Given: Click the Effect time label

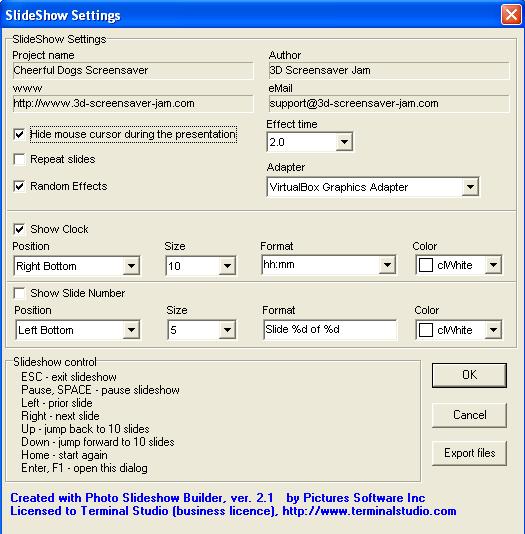Looking at the screenshot, I should [x=292, y=124].
